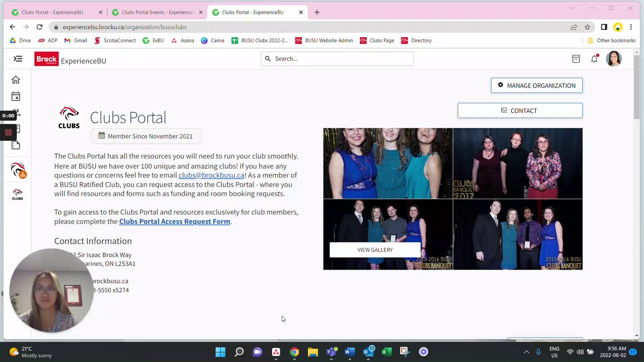Reload the current page
Image resolution: width=644 pixels, height=362 pixels.
[x=39, y=27]
